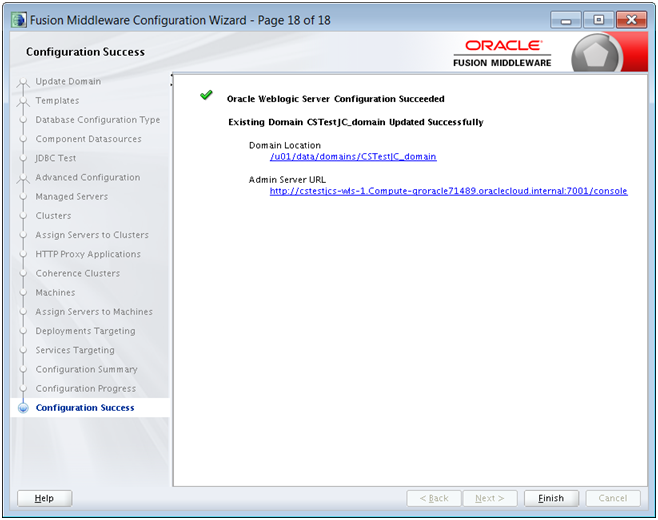
Task: Go to Database Configuration Type step
Action: [x=97, y=120]
